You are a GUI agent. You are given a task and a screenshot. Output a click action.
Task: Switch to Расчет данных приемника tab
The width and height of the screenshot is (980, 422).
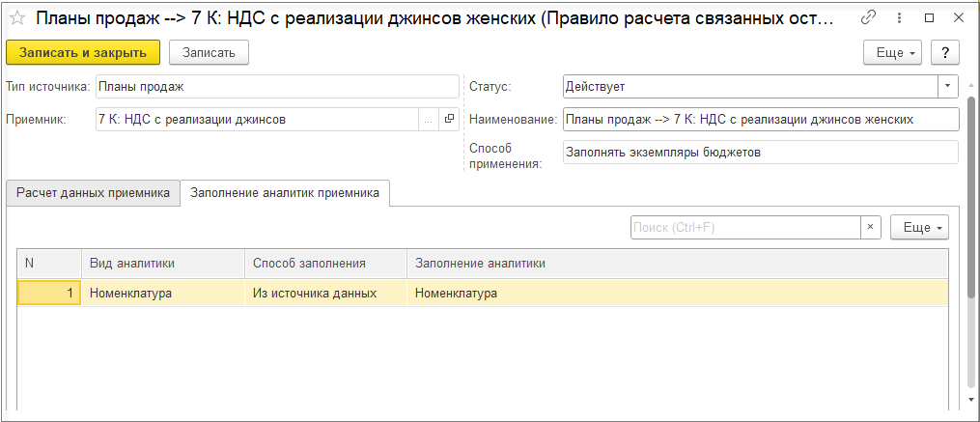click(x=93, y=193)
